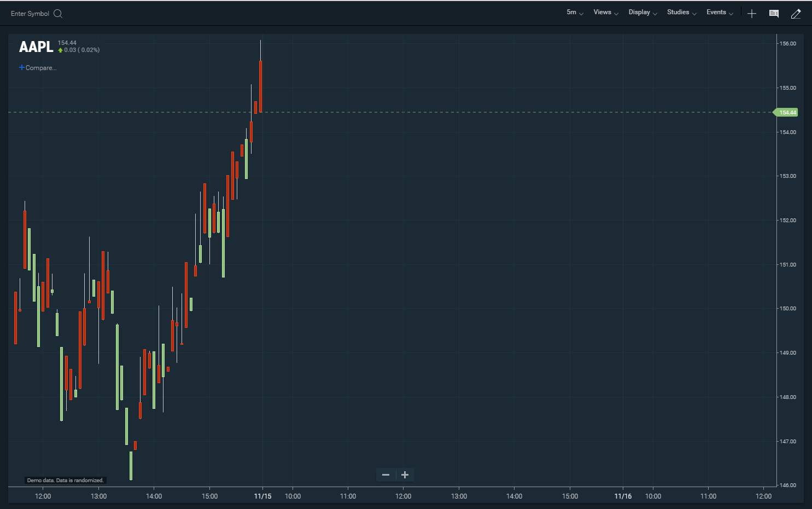812x509 pixels.
Task: Expand the Views dropdown menu
Action: (606, 12)
